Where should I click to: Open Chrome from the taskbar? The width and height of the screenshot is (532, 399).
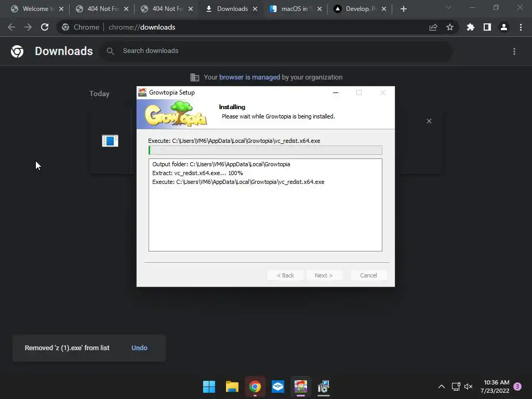pos(255,387)
